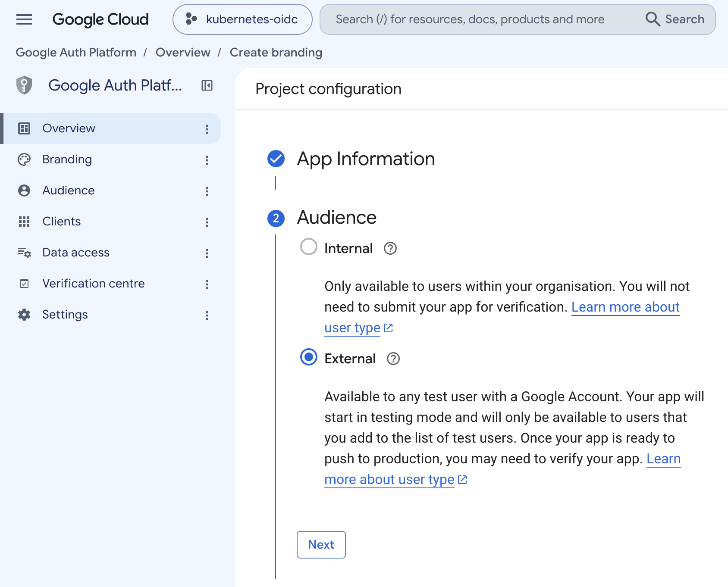Image resolution: width=728 pixels, height=587 pixels.
Task: Collapse the sidebar with panel toggle icon
Action: (207, 85)
